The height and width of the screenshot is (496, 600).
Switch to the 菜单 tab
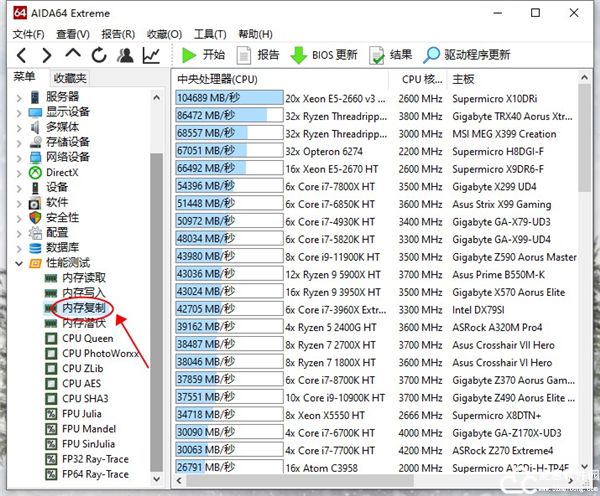(24, 77)
